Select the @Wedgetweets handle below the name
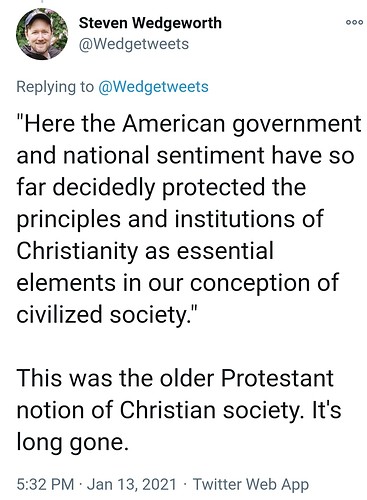 134,44
